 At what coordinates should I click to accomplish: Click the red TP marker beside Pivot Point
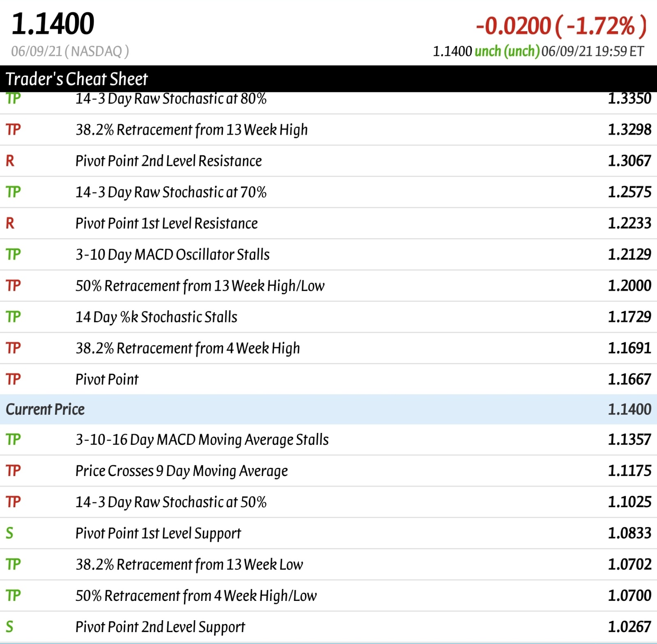[13, 379]
